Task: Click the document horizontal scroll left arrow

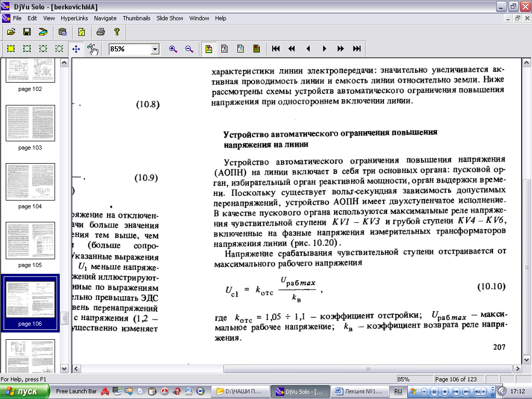Action: tap(77, 369)
